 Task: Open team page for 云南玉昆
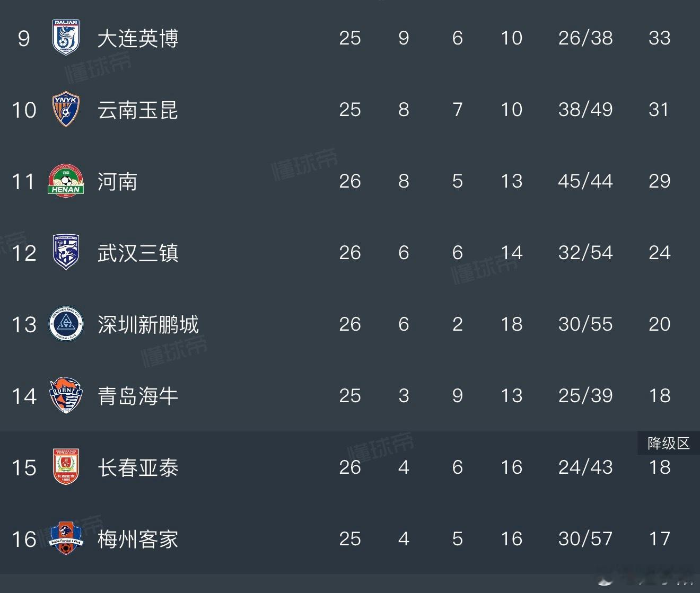coord(138,110)
